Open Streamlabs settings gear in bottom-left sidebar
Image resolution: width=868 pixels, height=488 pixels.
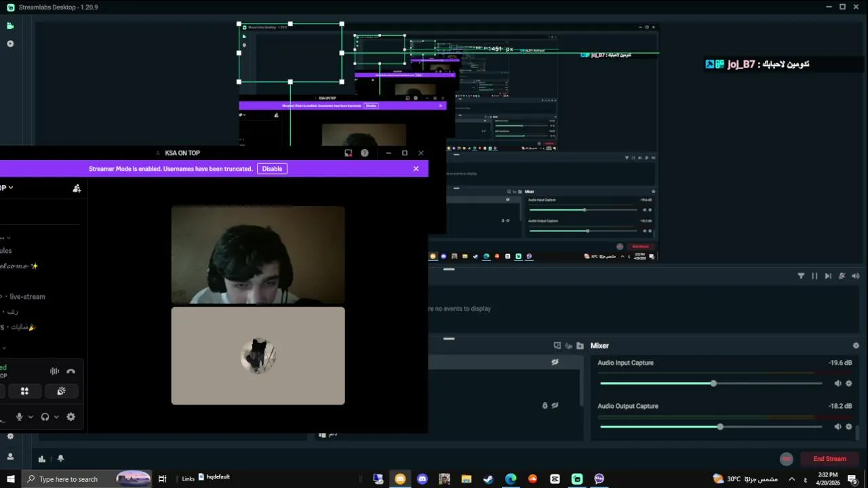pyautogui.click(x=10, y=436)
